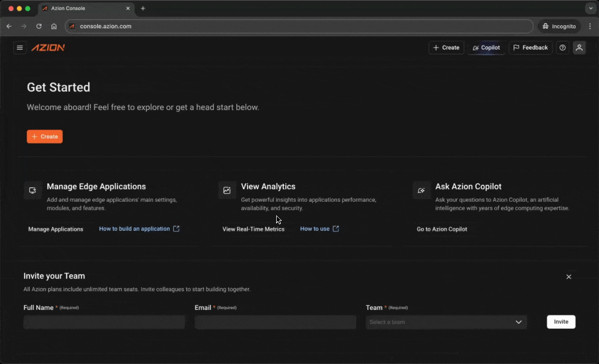Open the Select a team dropdown
599x364 pixels.
pos(446,322)
